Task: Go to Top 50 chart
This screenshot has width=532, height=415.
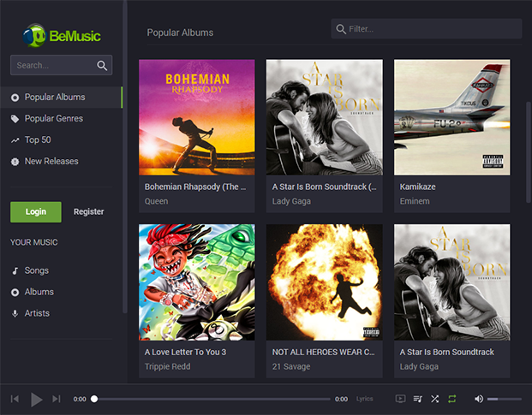Action: tap(38, 140)
